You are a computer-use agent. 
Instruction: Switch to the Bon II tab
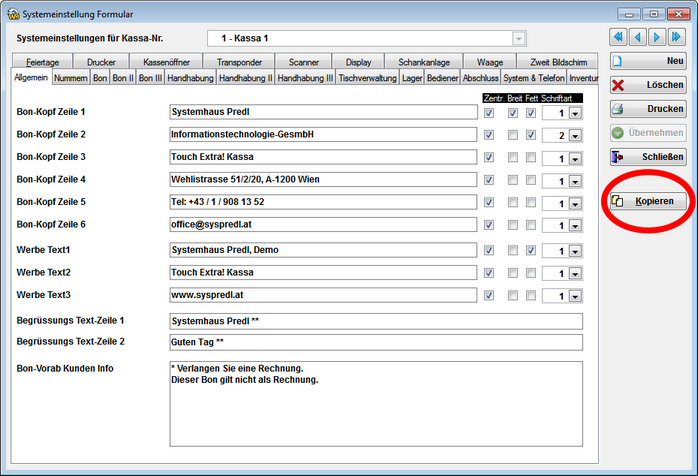[x=122, y=78]
